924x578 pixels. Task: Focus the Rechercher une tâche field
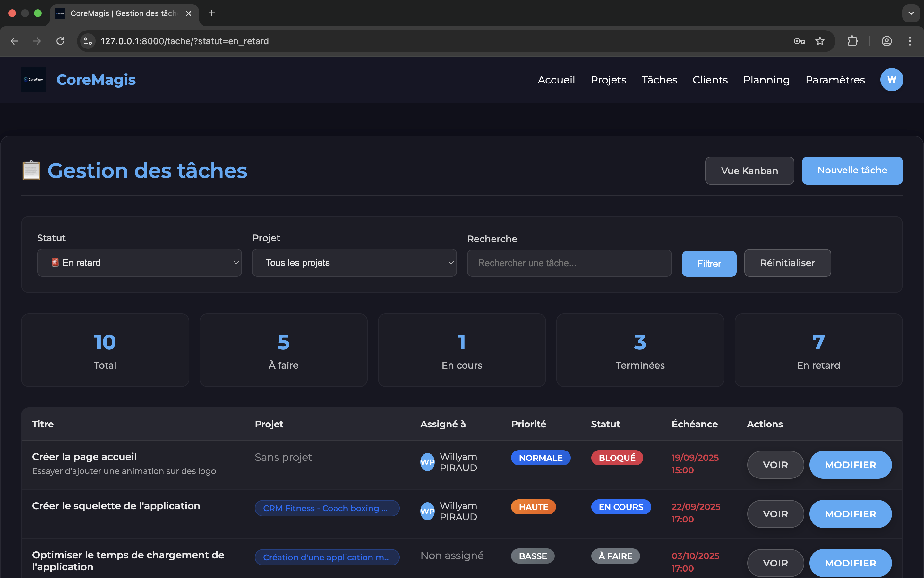[x=569, y=263]
